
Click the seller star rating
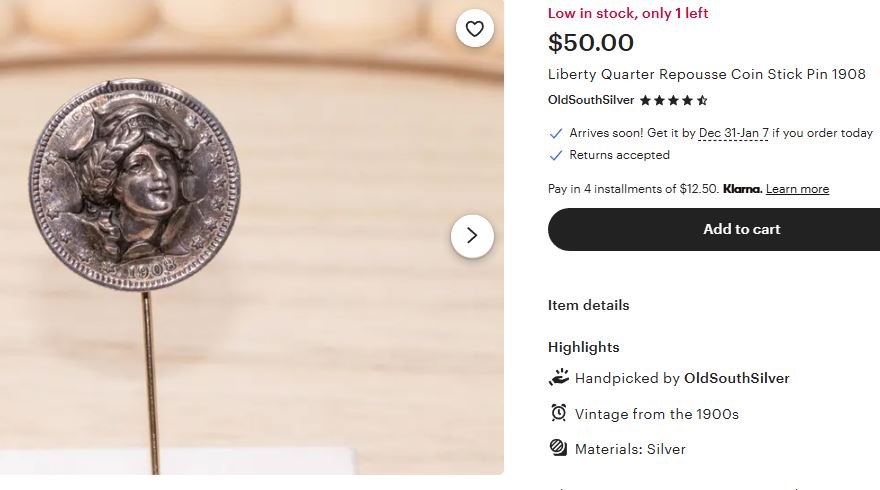coord(674,100)
